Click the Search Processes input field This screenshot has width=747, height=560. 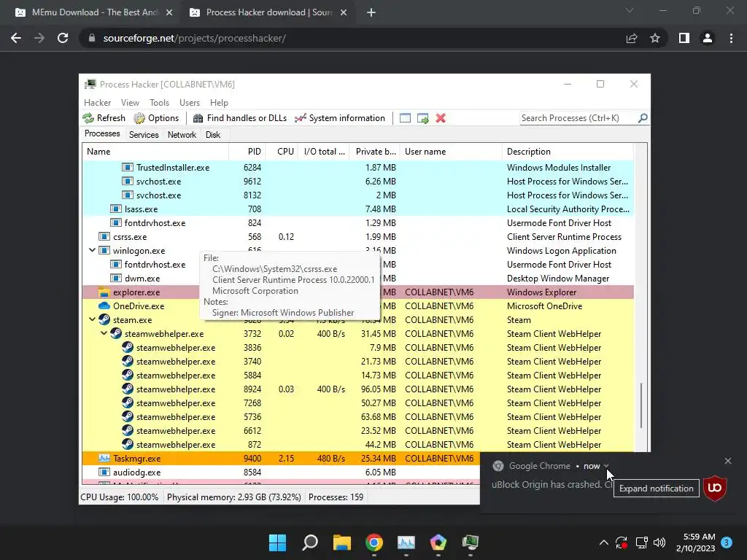[578, 117]
